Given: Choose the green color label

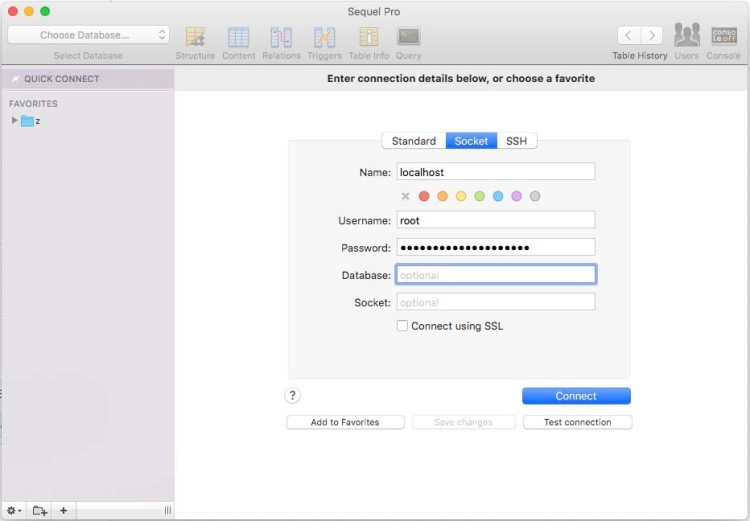Looking at the screenshot, I should coord(479,196).
